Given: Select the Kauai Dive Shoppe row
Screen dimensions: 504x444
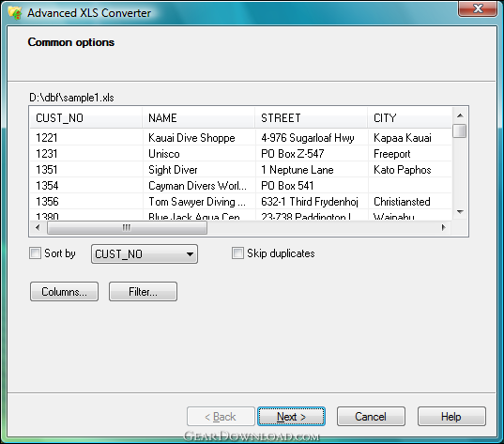Looking at the screenshot, I should (241, 138).
